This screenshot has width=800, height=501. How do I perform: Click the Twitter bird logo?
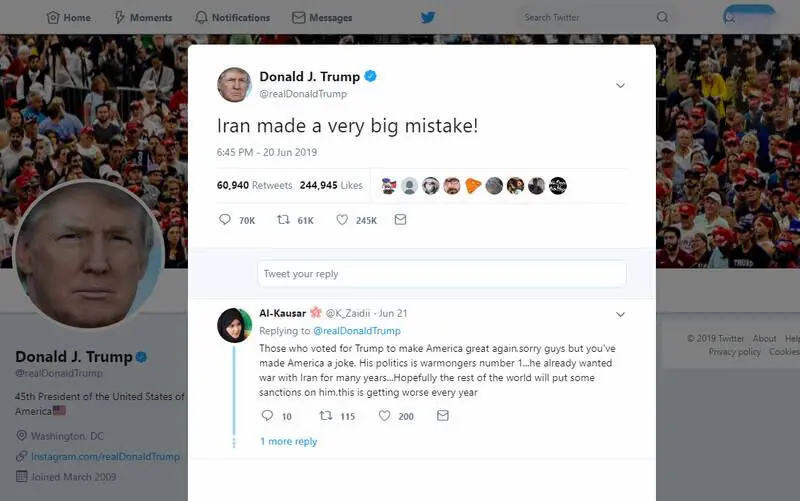pos(428,17)
